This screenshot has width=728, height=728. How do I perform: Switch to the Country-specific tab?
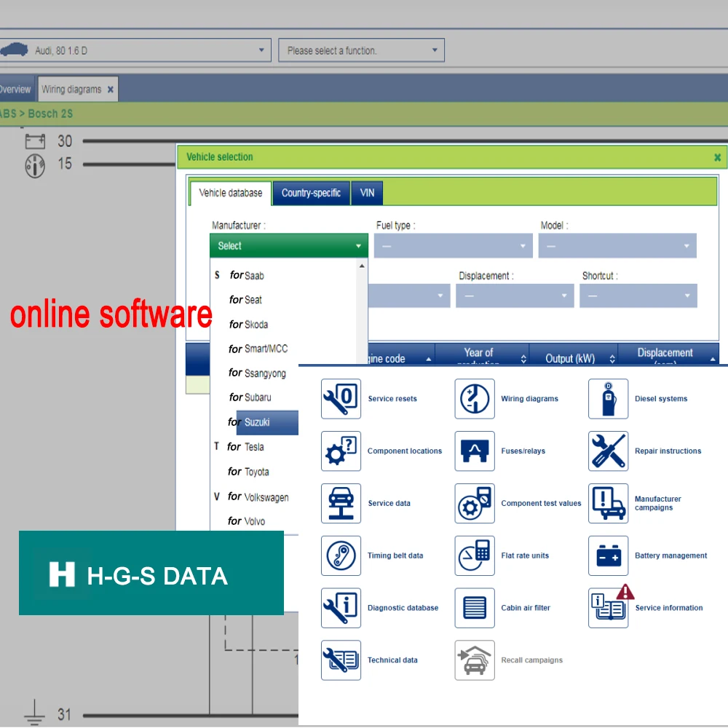click(x=311, y=193)
